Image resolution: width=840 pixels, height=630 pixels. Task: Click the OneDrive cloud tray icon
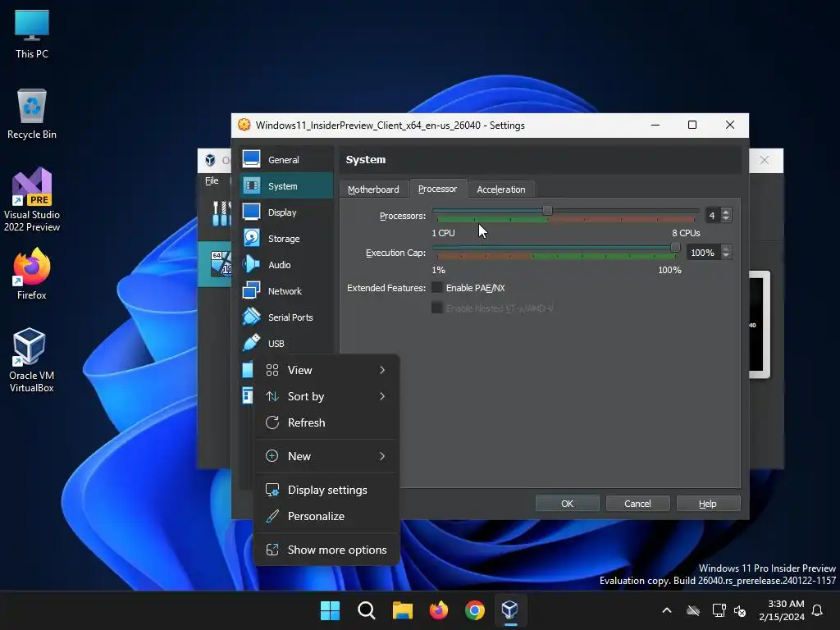[x=693, y=610]
